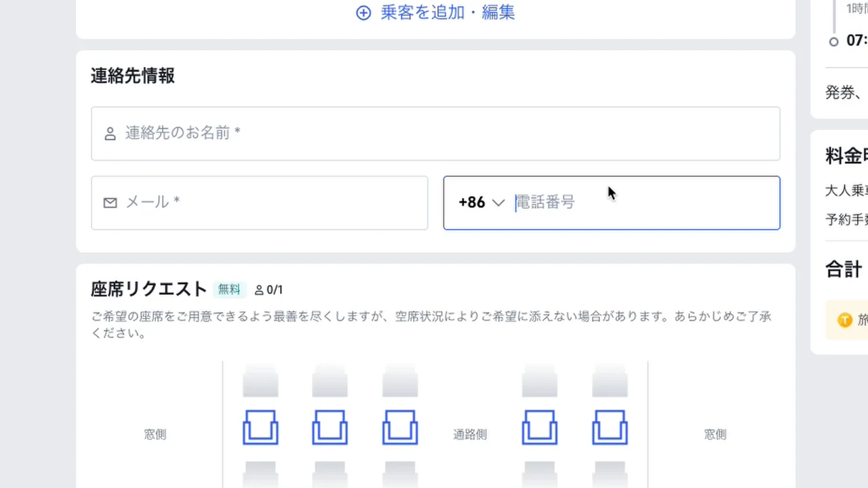Click the 連絡先情報 section heading
Viewport: 868px width, 488px height.
coord(133,76)
